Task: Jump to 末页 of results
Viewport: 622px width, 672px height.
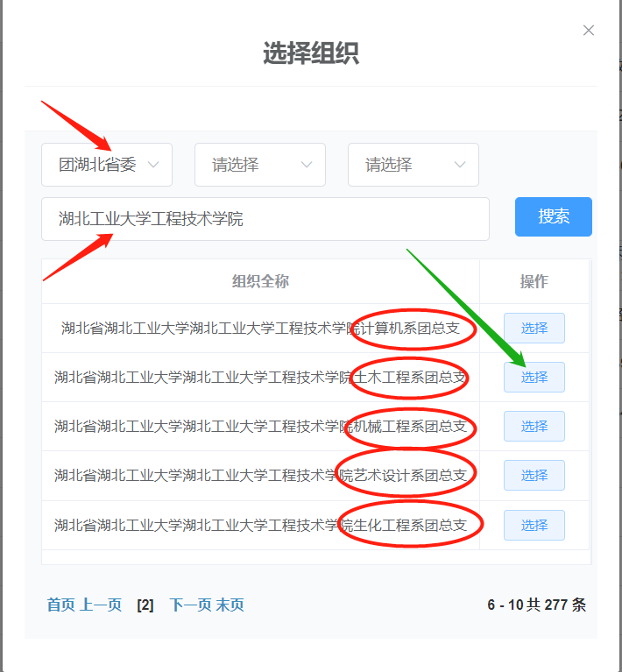Action: 230,605
